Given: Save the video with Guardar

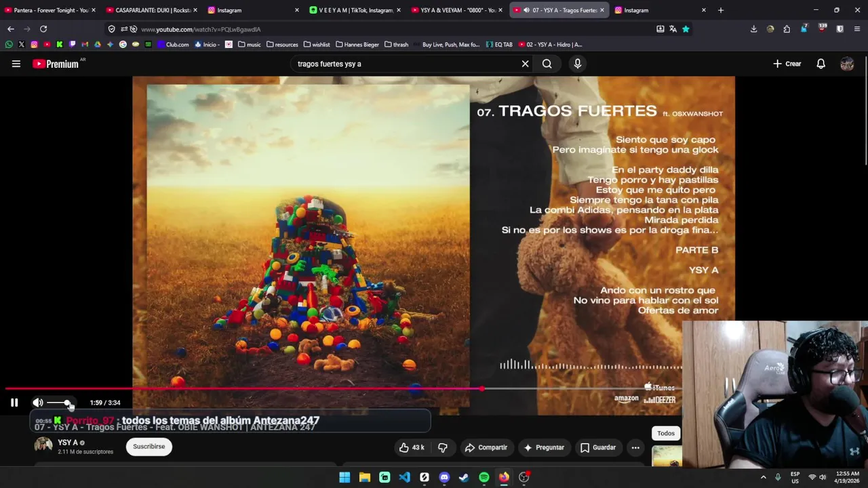Looking at the screenshot, I should (x=598, y=447).
